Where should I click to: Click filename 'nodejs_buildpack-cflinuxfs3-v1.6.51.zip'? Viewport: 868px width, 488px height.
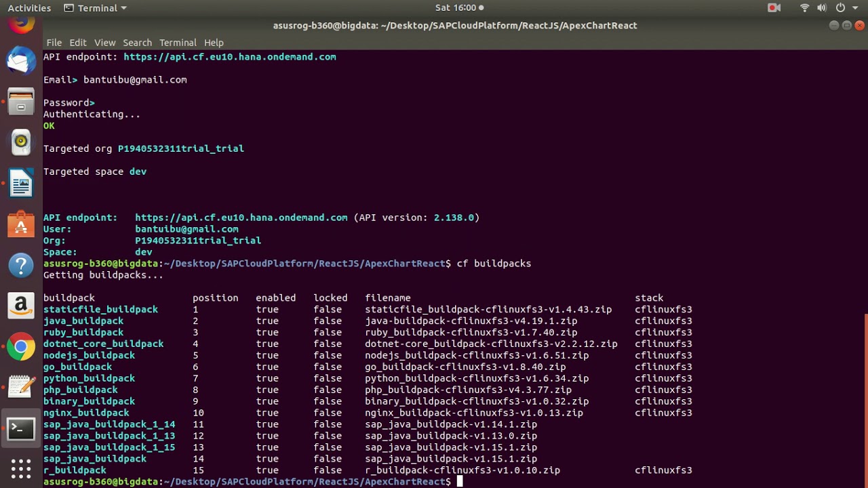pyautogui.click(x=477, y=356)
